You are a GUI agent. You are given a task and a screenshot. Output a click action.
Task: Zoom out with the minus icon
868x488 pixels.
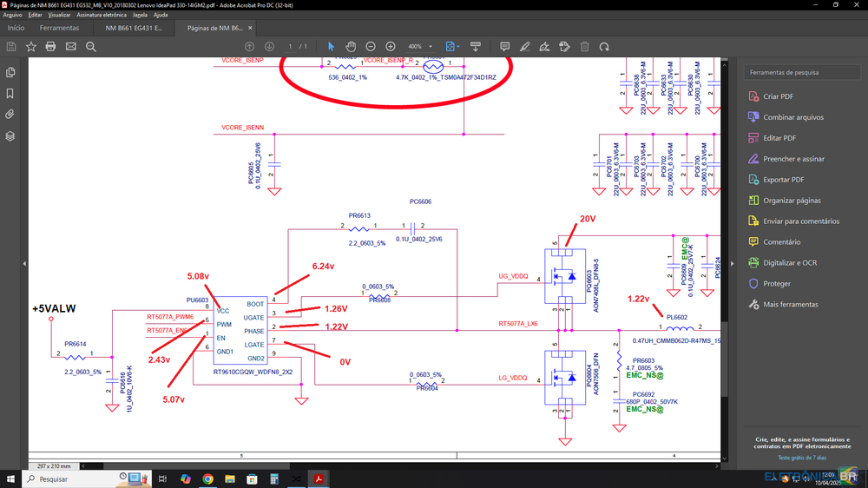coord(371,46)
